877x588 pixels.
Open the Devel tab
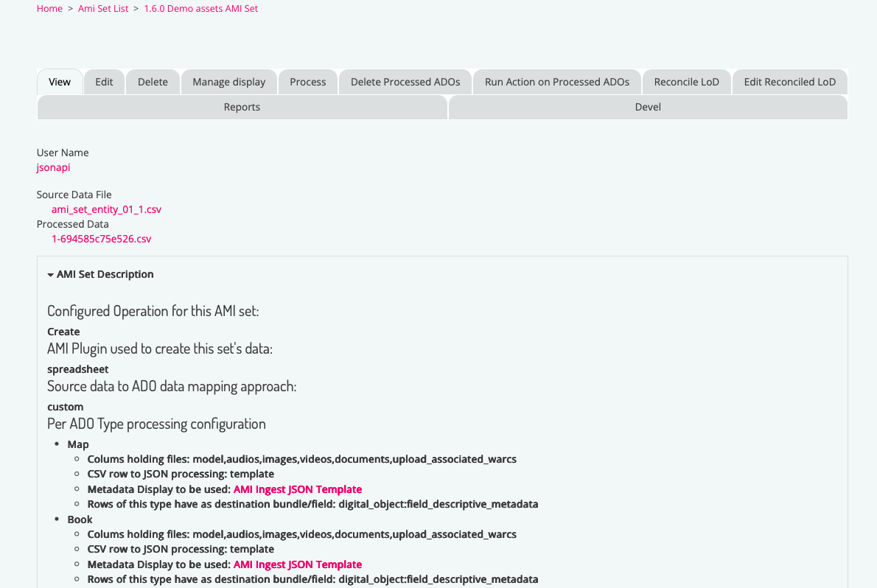click(x=648, y=107)
